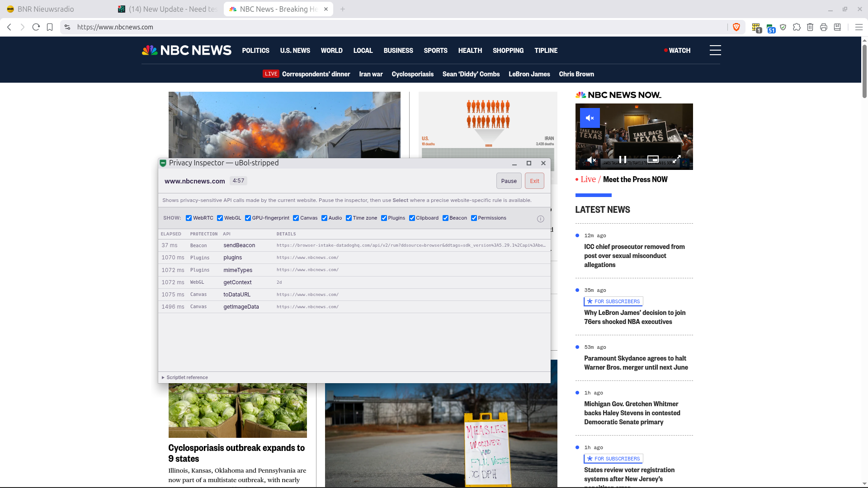
Task: Open the U.S. News section
Action: pos(295,51)
